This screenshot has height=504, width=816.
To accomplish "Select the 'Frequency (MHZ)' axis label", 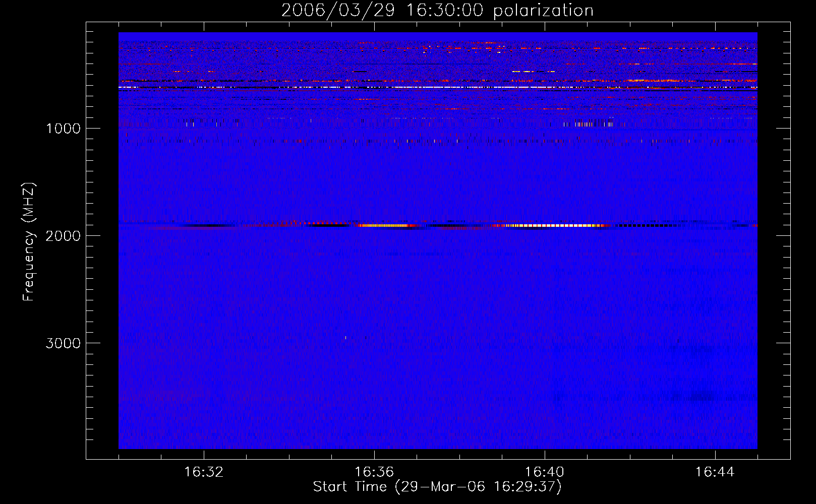I will tap(29, 242).
